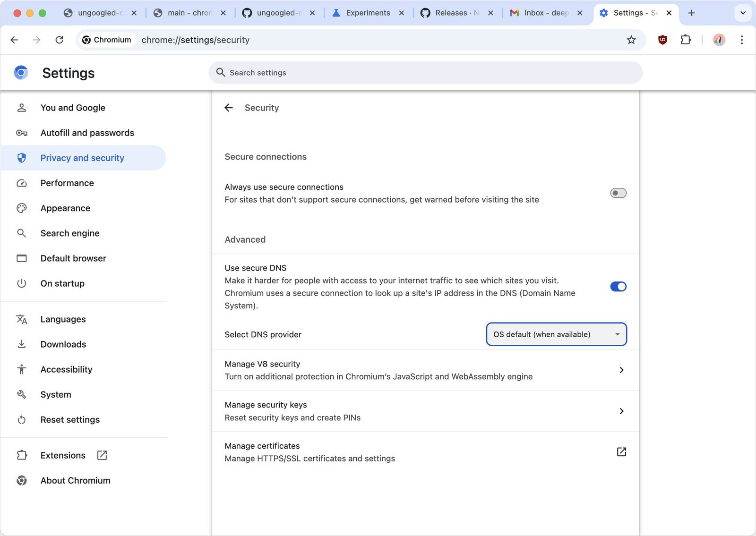Open the Extensions puzzle icon in toolbar
This screenshot has height=536, width=756.
[686, 40]
